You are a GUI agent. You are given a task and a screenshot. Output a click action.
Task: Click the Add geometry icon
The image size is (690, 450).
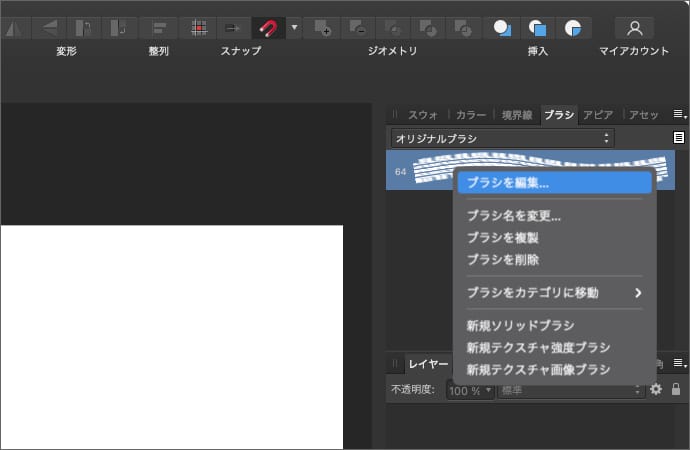(322, 27)
